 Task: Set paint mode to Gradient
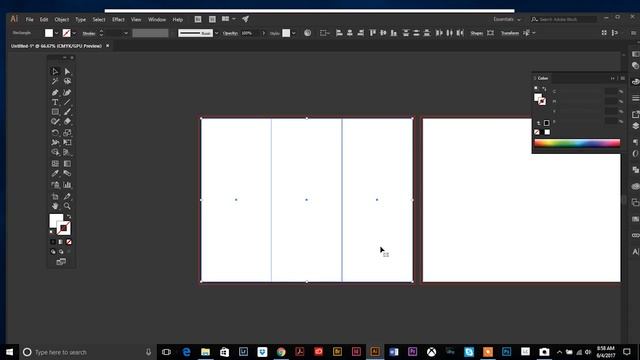(x=61, y=242)
